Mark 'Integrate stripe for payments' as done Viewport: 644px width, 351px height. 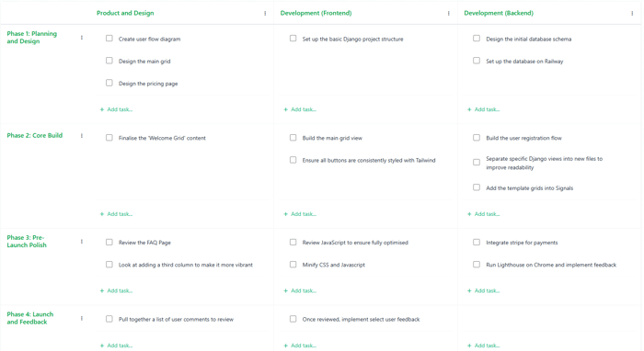point(477,242)
